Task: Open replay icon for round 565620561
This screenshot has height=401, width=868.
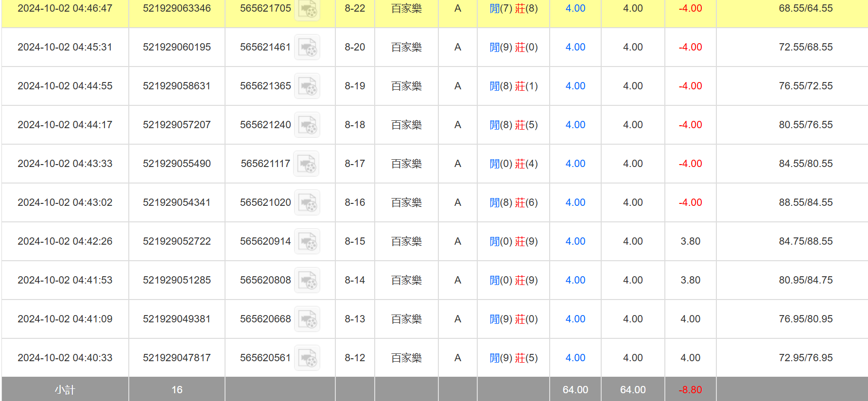Action: pos(307,358)
